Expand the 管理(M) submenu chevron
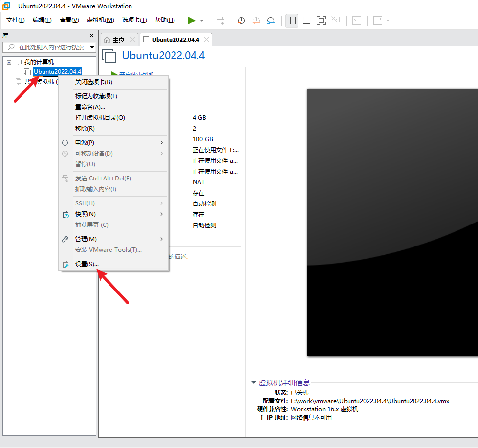The image size is (478, 448). pyautogui.click(x=162, y=239)
